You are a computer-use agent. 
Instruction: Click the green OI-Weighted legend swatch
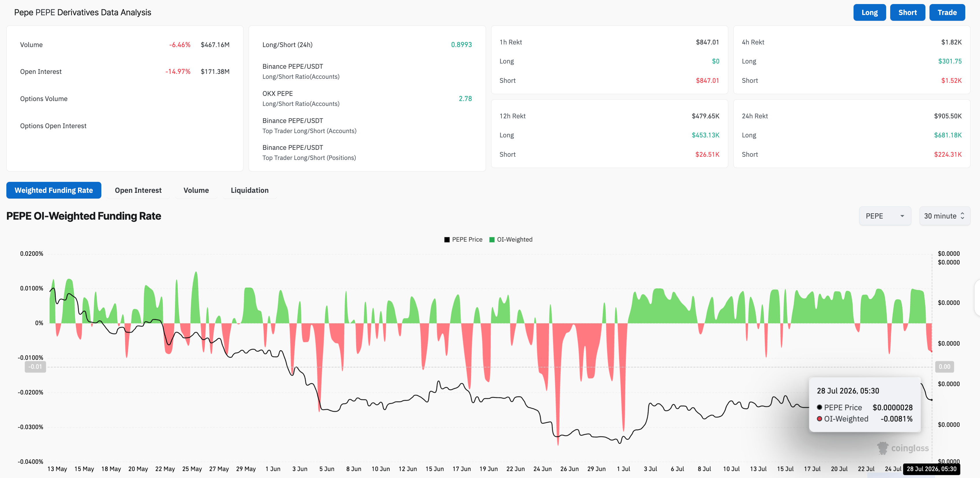point(492,240)
